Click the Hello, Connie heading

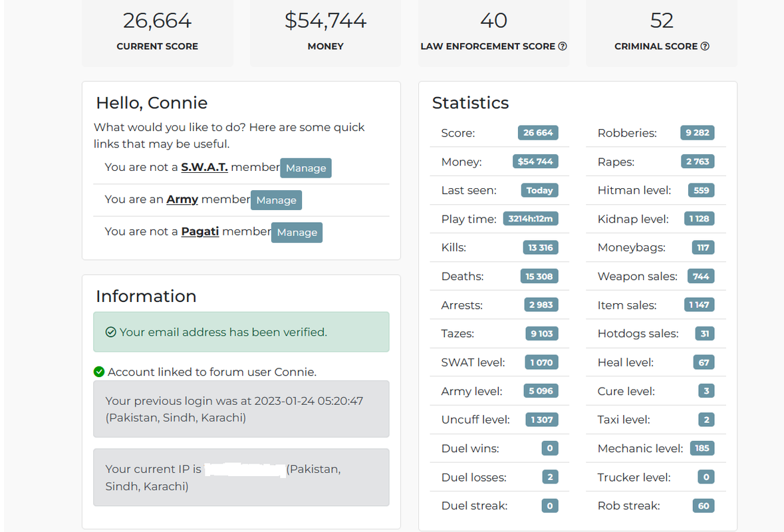pyautogui.click(x=152, y=102)
